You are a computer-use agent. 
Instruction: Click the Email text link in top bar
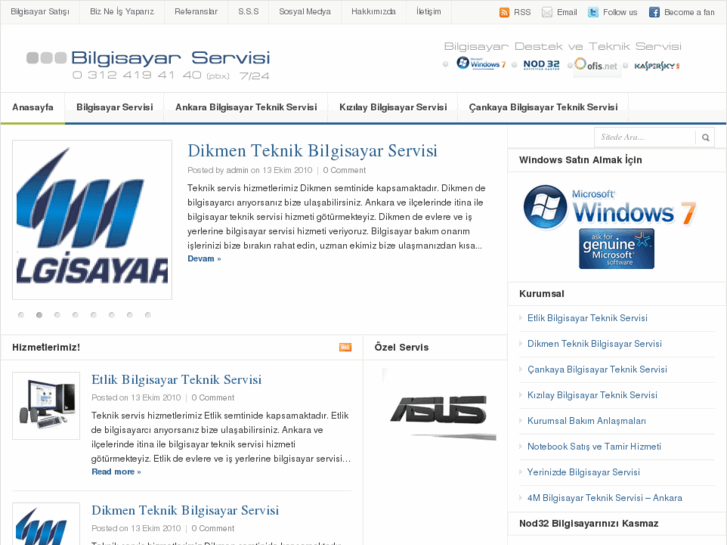[567, 13]
